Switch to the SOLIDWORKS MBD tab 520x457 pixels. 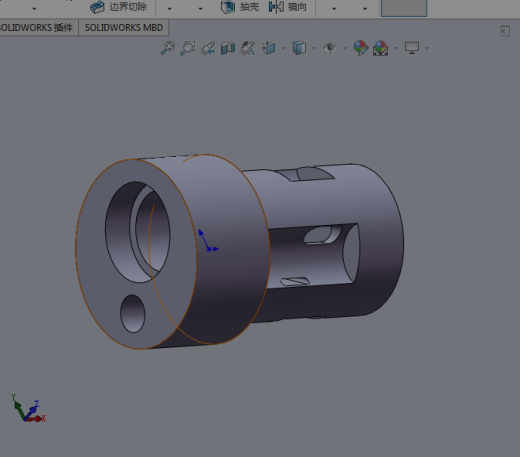[x=124, y=28]
